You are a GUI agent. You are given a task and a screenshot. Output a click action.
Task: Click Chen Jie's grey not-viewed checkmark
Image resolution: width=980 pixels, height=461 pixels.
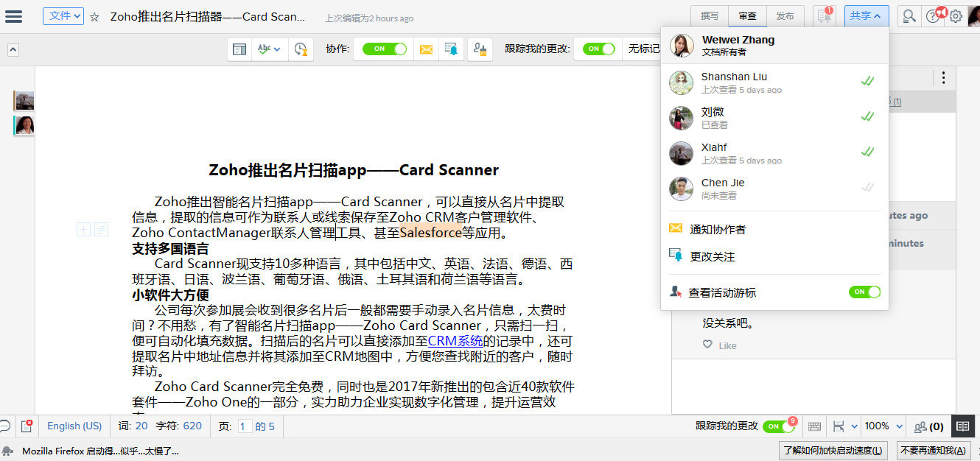coord(867,187)
